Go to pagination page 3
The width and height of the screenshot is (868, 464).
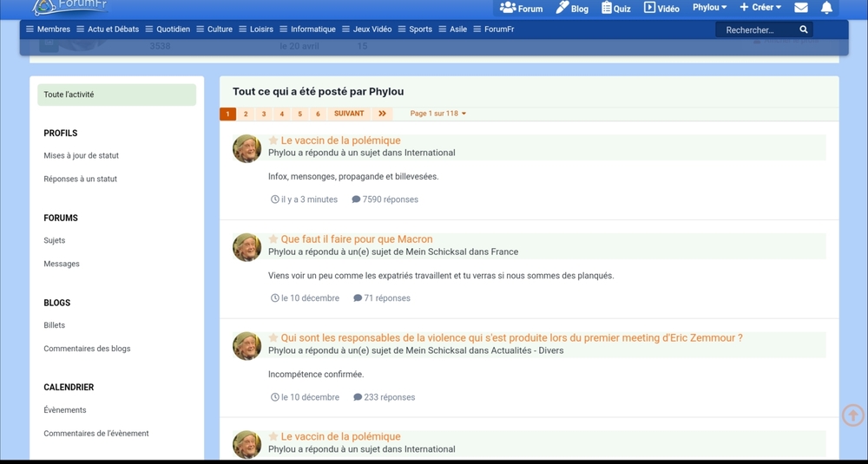(264, 114)
